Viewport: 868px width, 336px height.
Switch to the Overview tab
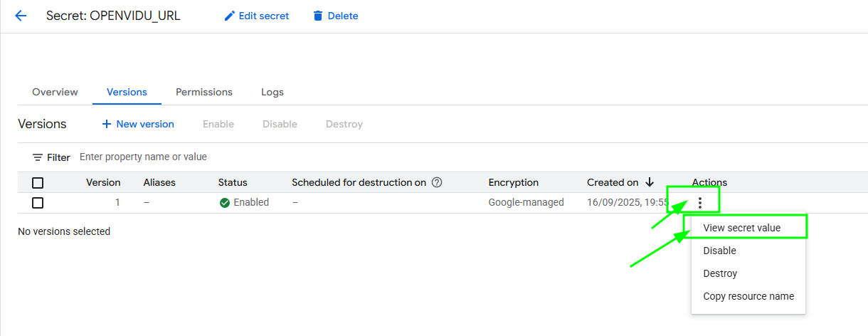(x=55, y=92)
